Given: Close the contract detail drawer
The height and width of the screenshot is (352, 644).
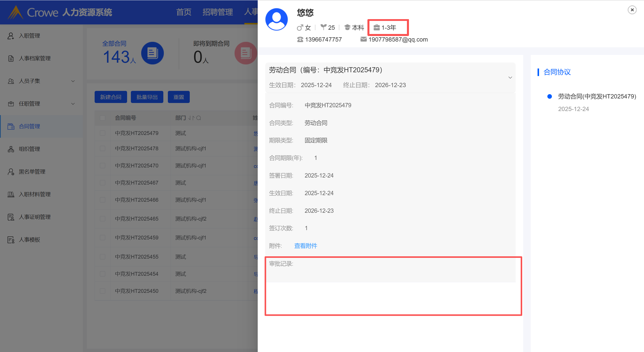Looking at the screenshot, I should coord(632,10).
